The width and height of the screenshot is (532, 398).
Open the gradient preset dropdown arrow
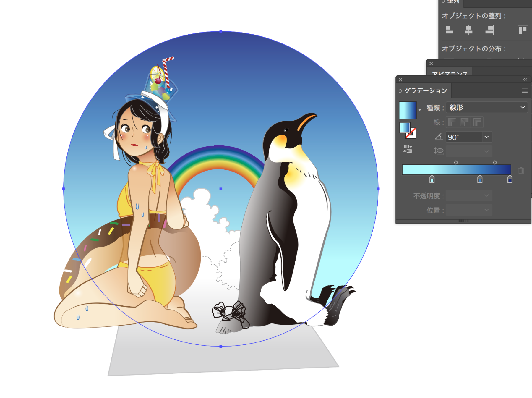[x=420, y=110]
